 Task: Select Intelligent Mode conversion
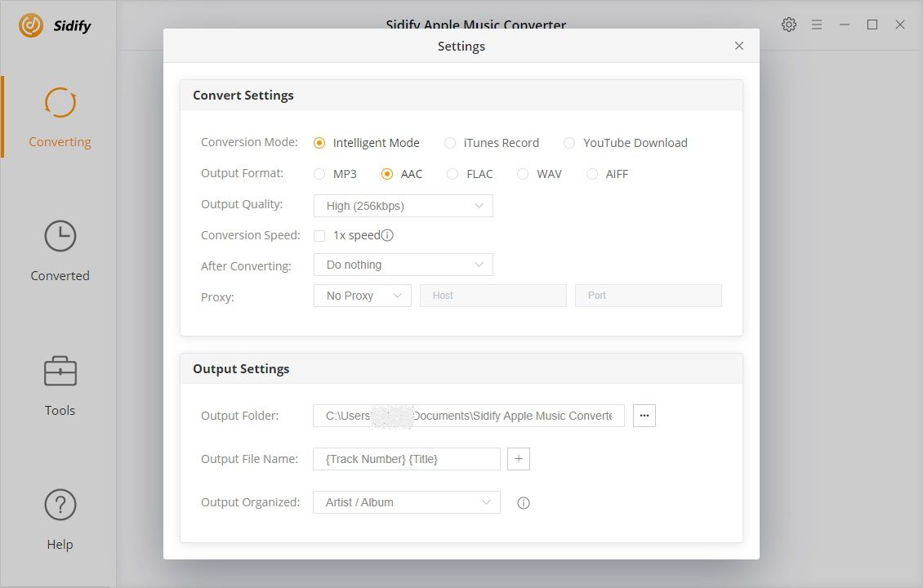319,143
